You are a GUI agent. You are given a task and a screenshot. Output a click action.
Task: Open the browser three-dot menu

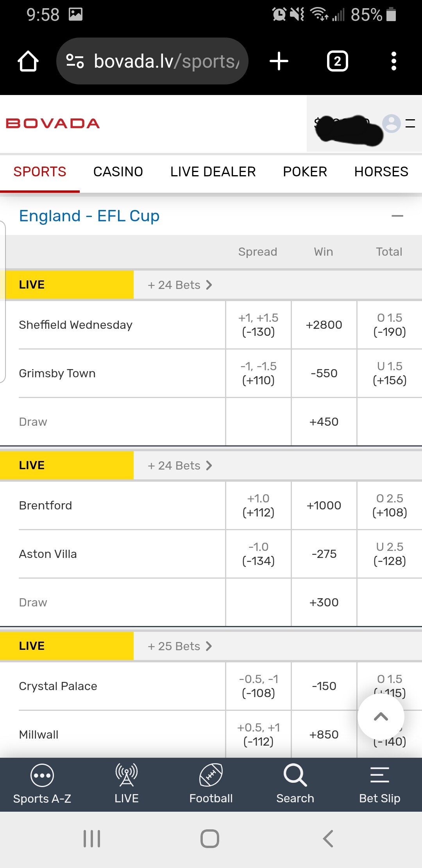tap(393, 61)
